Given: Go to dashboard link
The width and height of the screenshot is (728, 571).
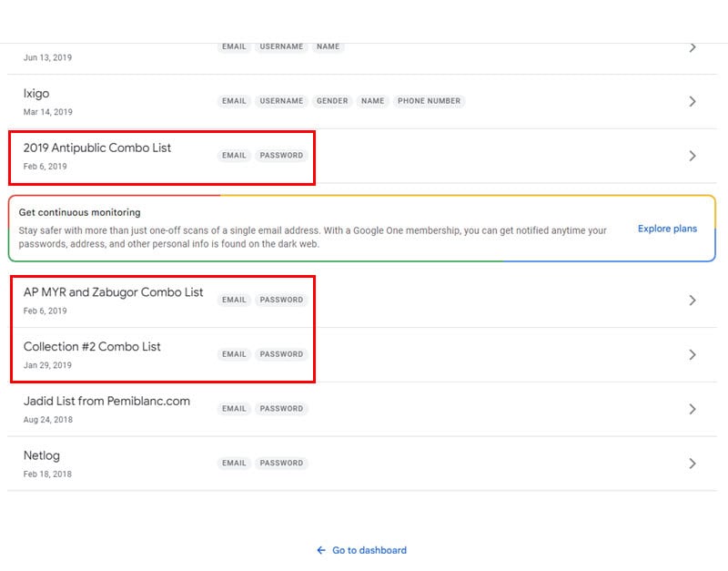Looking at the screenshot, I should point(369,550).
